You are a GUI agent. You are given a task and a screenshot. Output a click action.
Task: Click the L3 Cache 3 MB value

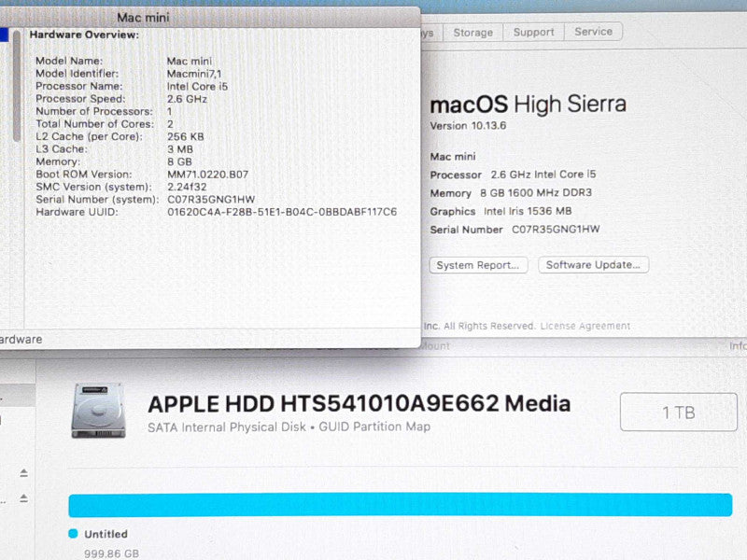pos(180,149)
